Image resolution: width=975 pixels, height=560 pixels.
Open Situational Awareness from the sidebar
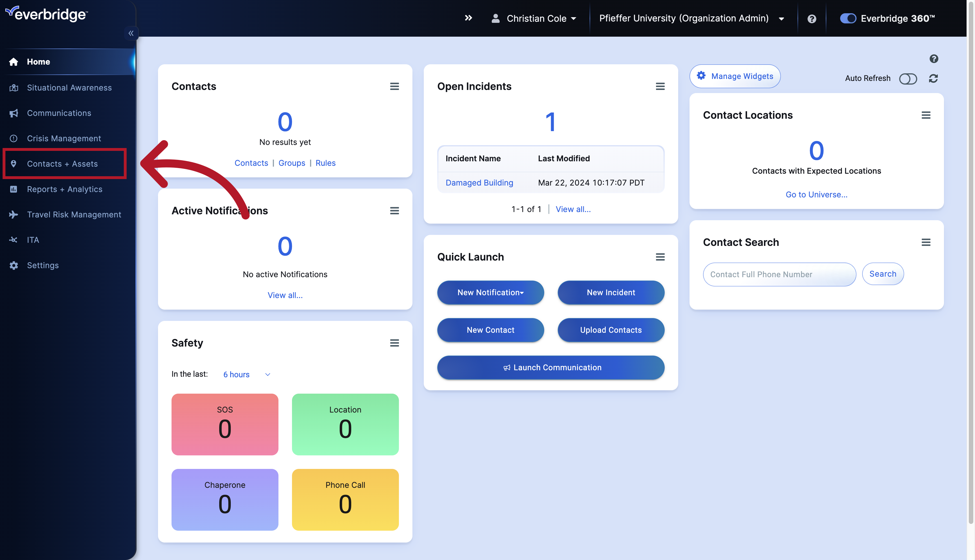(14, 87)
